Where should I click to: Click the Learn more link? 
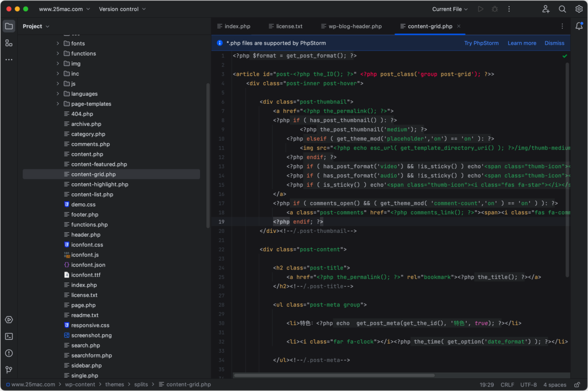[522, 43]
